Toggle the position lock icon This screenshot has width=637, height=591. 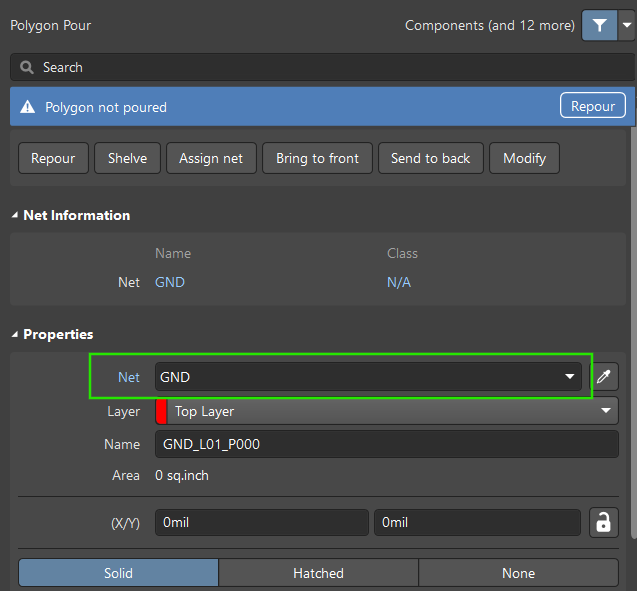604,522
